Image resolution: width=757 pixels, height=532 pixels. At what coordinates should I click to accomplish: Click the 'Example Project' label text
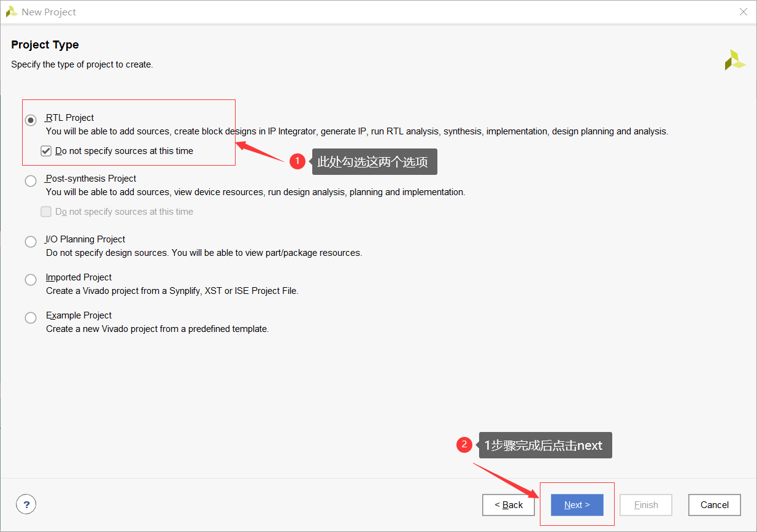tap(79, 315)
